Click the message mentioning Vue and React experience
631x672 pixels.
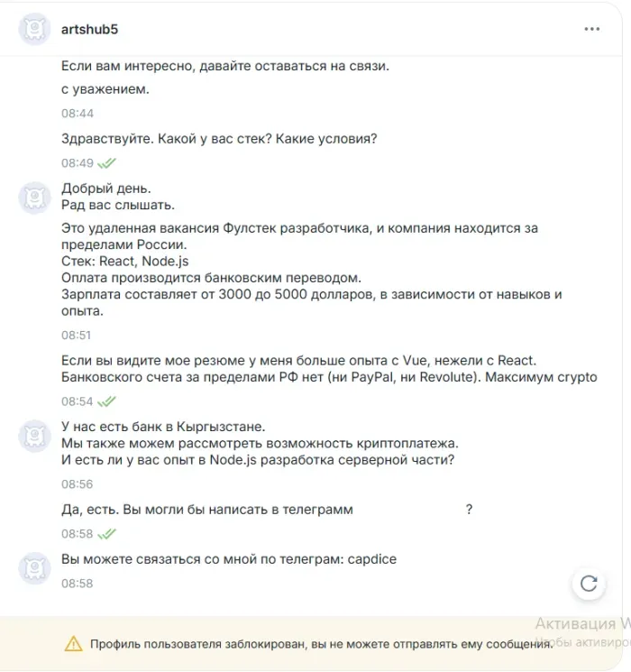329,369
